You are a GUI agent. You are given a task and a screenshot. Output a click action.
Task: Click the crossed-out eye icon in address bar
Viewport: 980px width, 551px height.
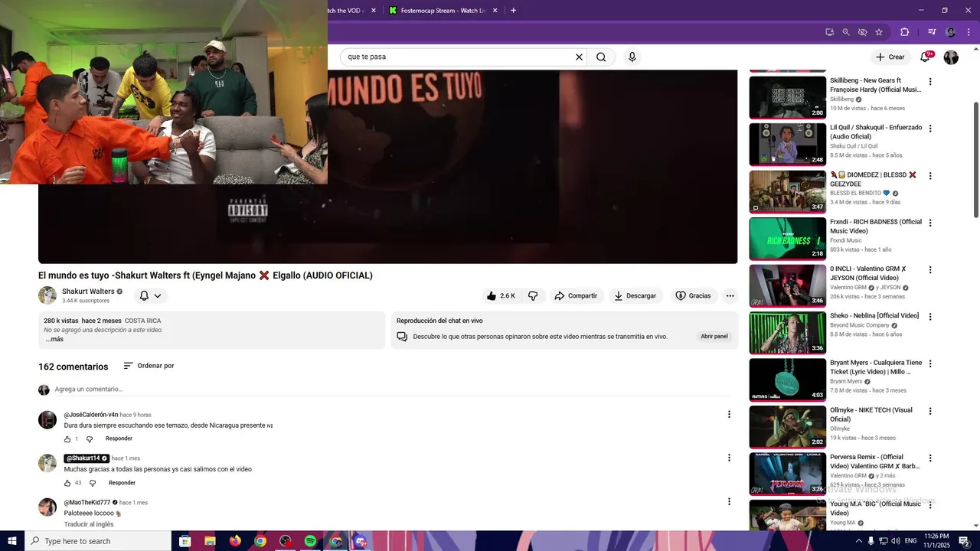(x=862, y=32)
